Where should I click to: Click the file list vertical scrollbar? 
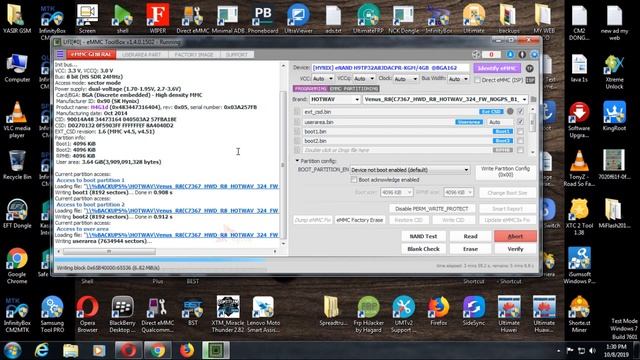tap(532, 131)
